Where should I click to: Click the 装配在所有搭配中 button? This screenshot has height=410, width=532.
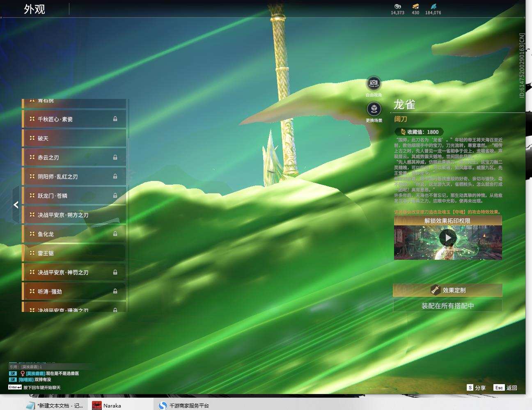pyautogui.click(x=447, y=306)
